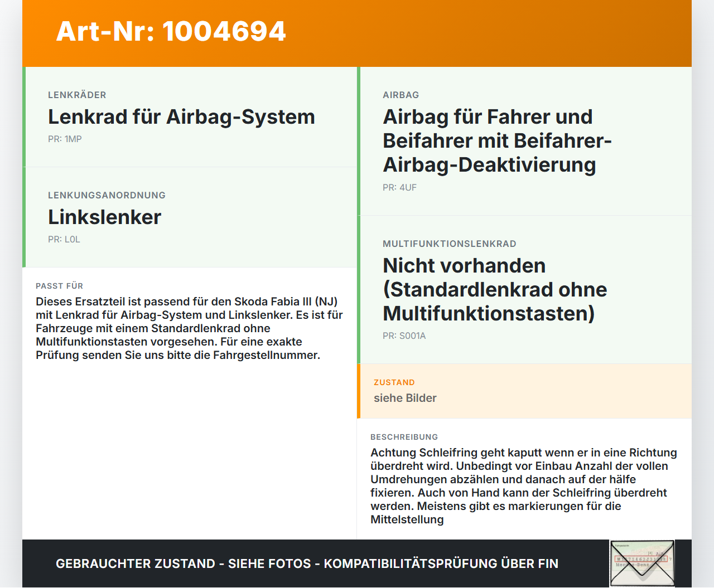
Task: Select the Linkslenker value
Action: tap(104, 217)
